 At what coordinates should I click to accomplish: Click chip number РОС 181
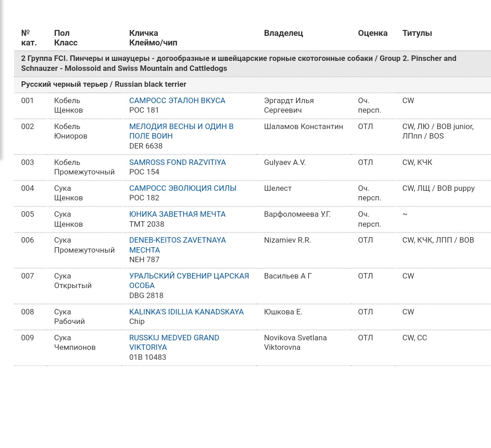coord(144,110)
